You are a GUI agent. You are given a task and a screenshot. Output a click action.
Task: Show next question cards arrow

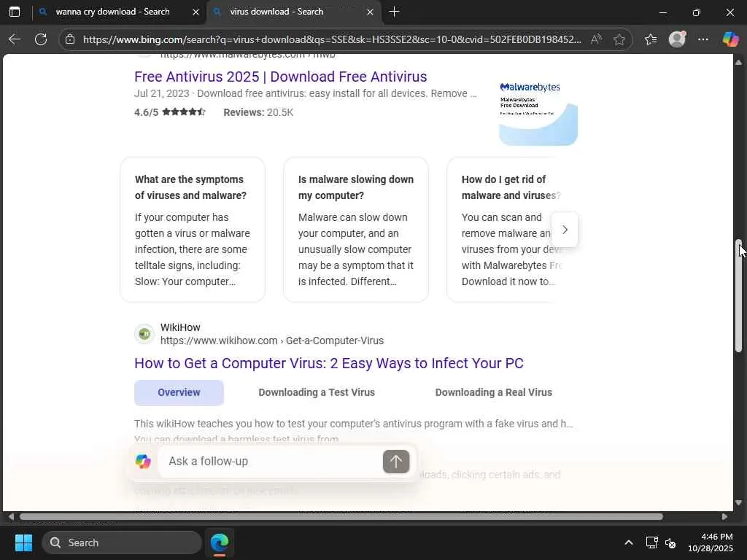coord(565,230)
